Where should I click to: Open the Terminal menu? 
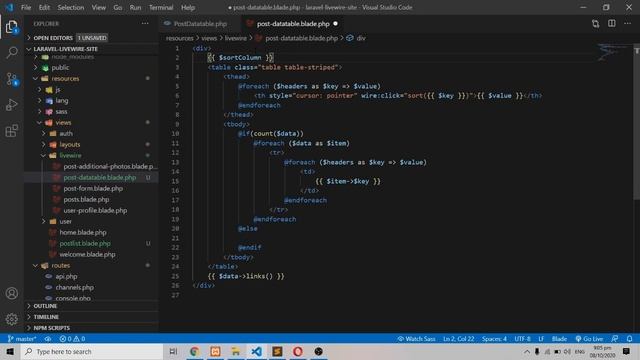161,7
